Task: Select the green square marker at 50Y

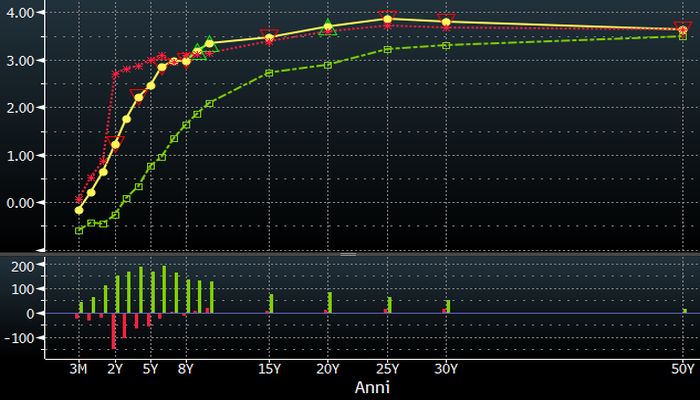Action: click(683, 36)
